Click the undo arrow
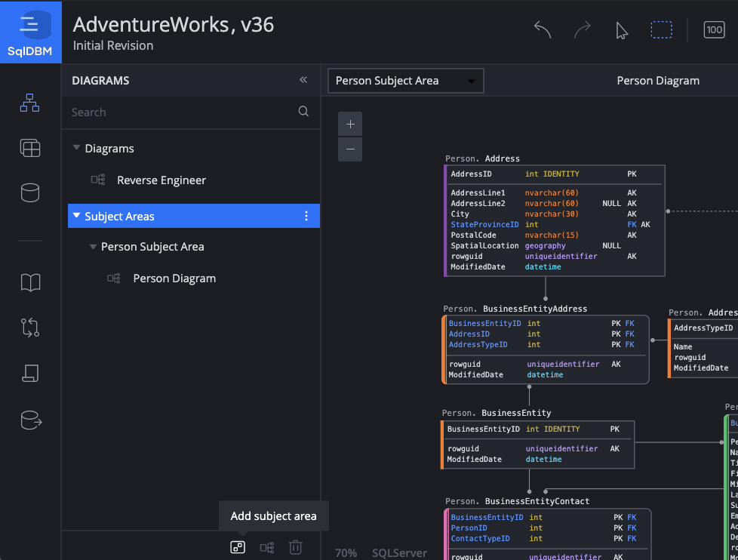This screenshot has height=560, width=738. 543,30
